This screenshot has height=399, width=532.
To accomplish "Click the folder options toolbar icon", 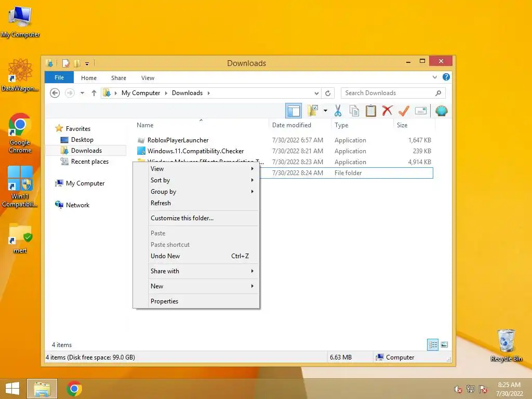I will pos(312,111).
